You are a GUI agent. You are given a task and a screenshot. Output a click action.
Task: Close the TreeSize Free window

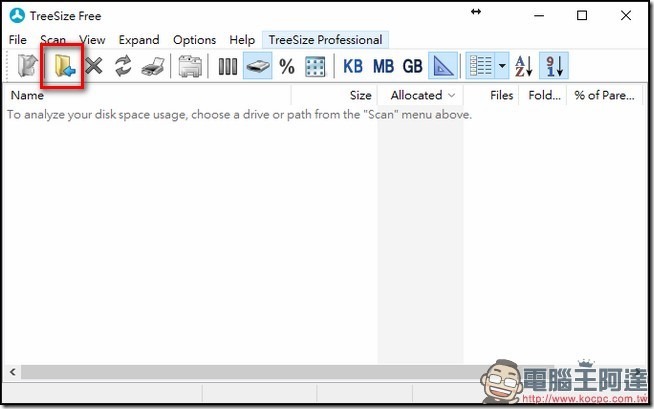pos(626,16)
